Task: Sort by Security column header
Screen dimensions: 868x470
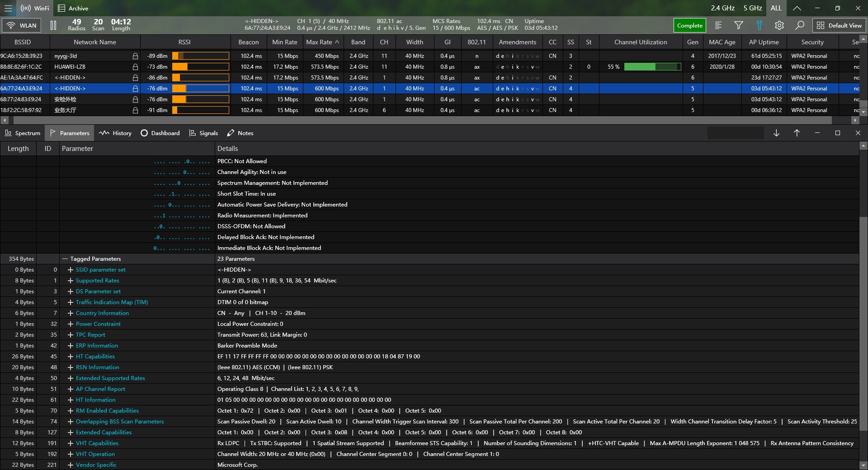Action: (812, 42)
